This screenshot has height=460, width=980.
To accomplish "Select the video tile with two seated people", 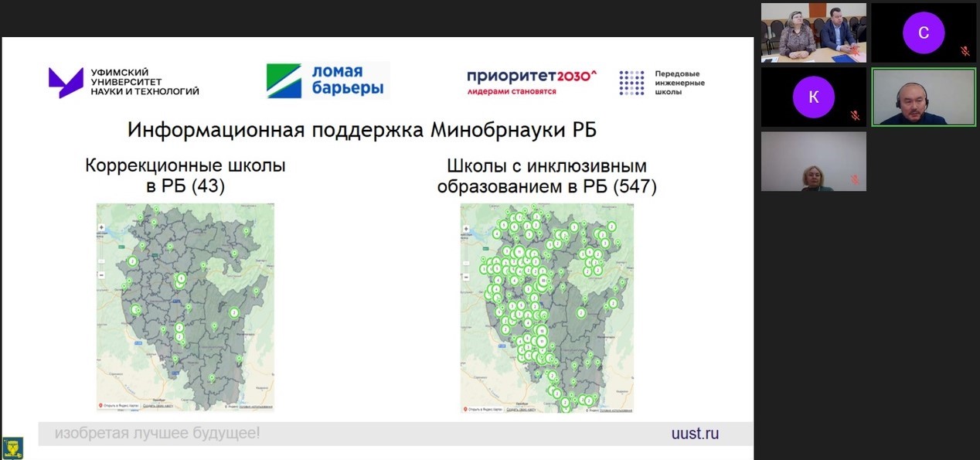I will click(x=813, y=32).
